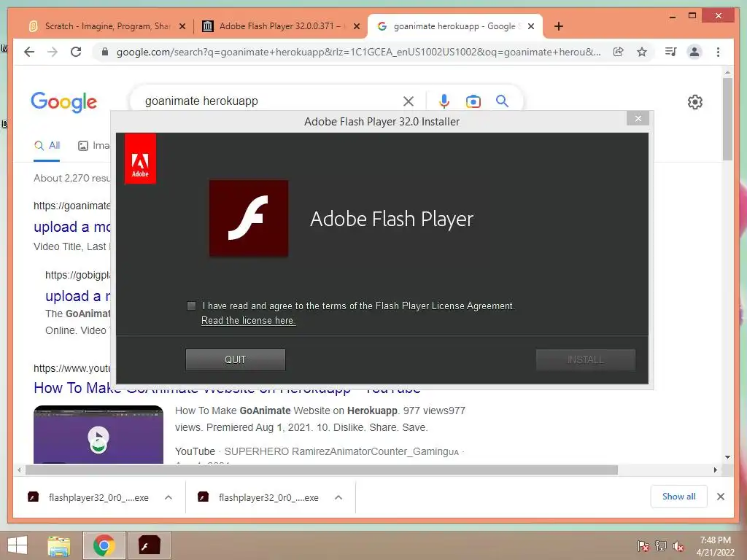
Task: Click the vertical page scrollbar
Action: pyautogui.click(x=727, y=119)
